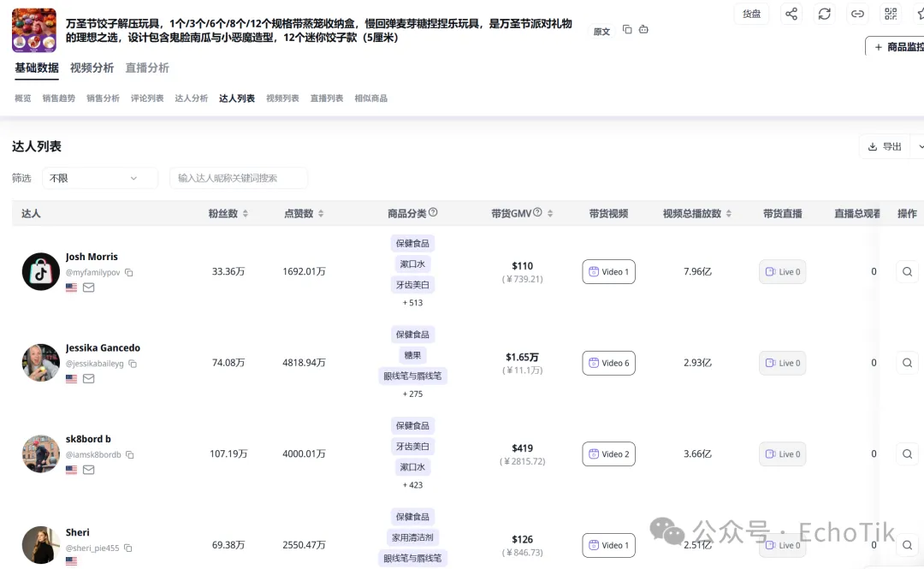Copy the @jessikabaileyg handle
This screenshot has width=924, height=569.
click(133, 364)
